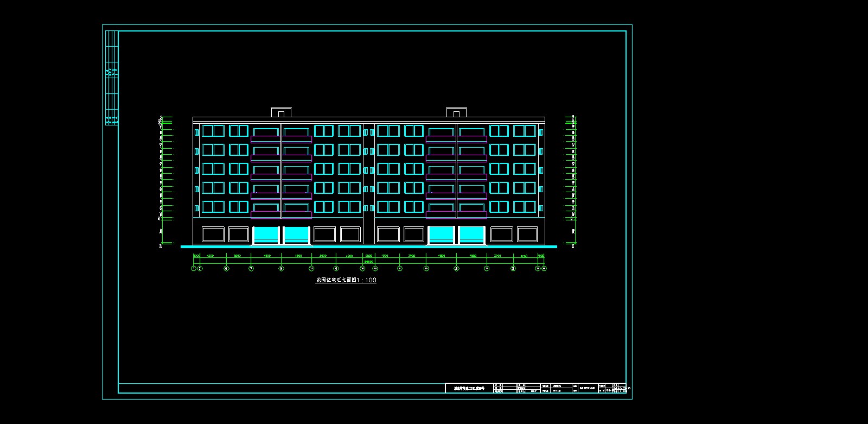Click the left elevation dimension chain
This screenshot has height=424, width=868.
[x=166, y=181]
